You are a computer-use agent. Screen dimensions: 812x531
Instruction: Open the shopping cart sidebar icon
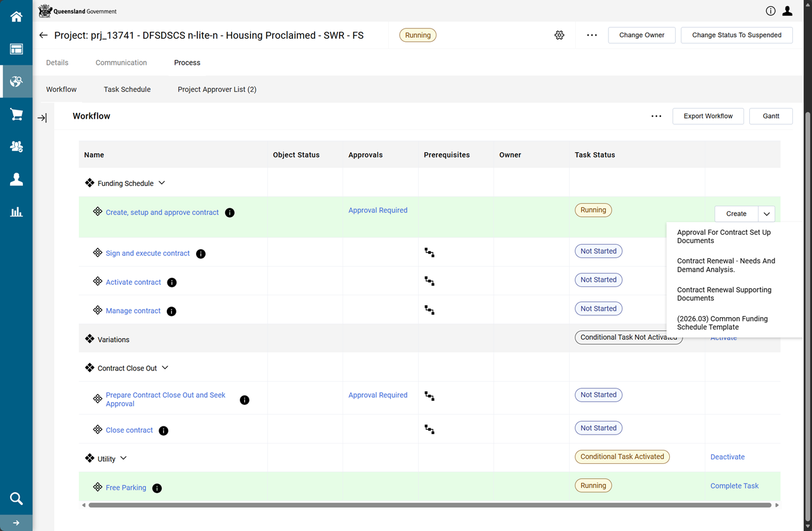click(16, 114)
